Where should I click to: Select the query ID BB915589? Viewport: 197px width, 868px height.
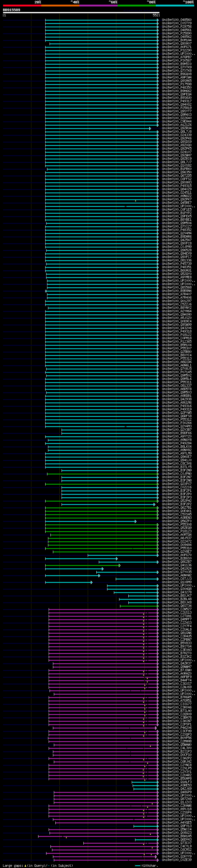coord(11,10)
